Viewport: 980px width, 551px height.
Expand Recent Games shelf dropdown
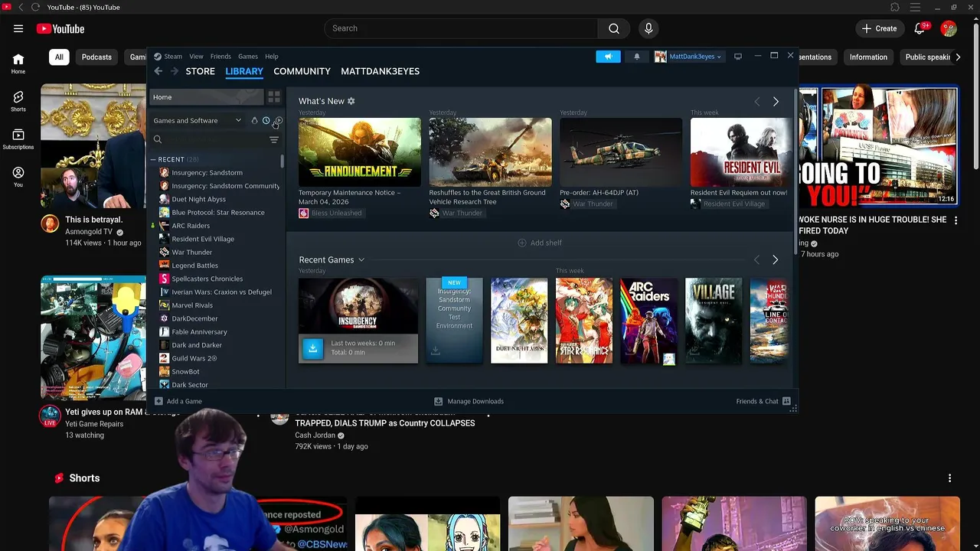click(x=361, y=260)
